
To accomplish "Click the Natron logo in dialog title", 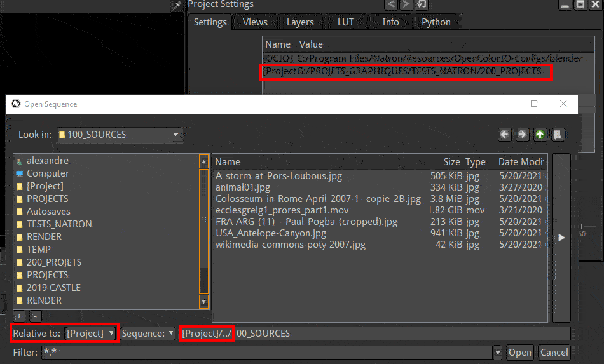I will point(16,104).
